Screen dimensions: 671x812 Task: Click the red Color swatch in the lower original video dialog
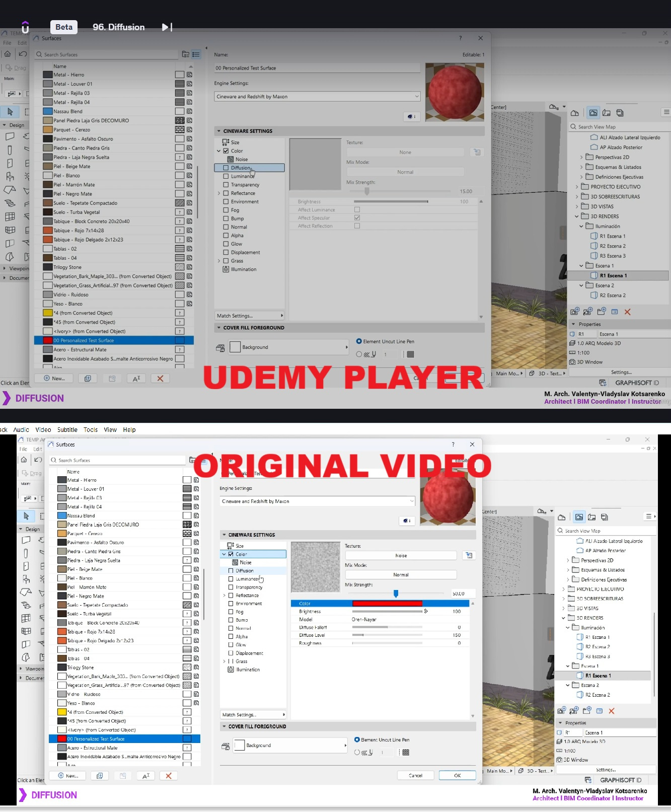387,603
